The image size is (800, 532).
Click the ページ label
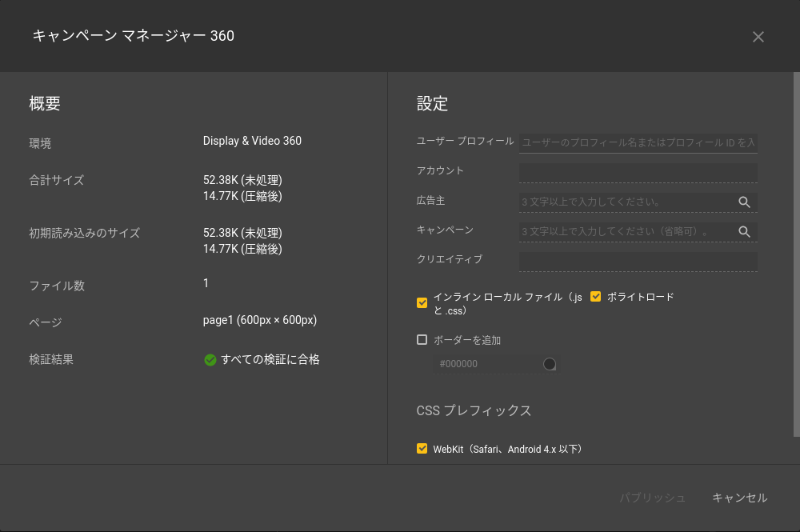pos(46,322)
